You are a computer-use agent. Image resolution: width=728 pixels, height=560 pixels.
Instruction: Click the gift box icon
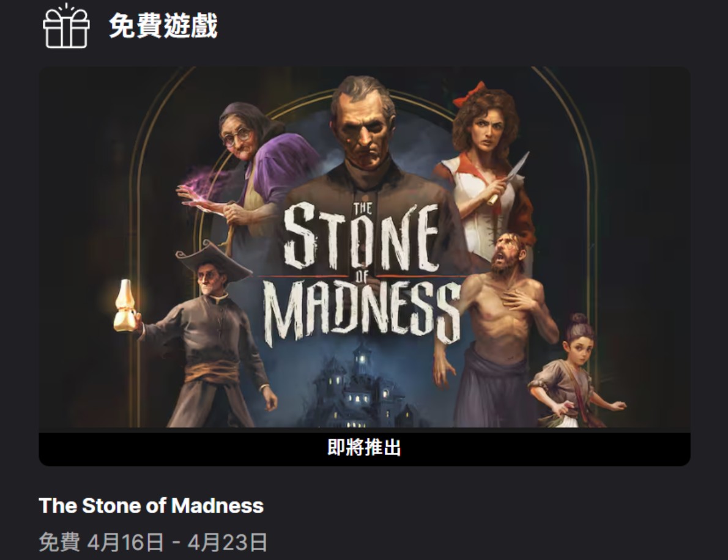[x=66, y=26]
